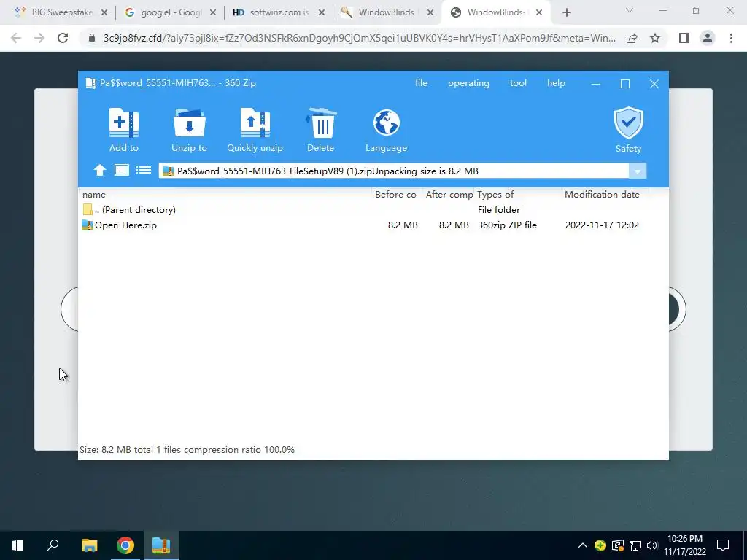Click 360 Zip icon in taskbar
This screenshot has height=560, width=747.
click(x=161, y=545)
